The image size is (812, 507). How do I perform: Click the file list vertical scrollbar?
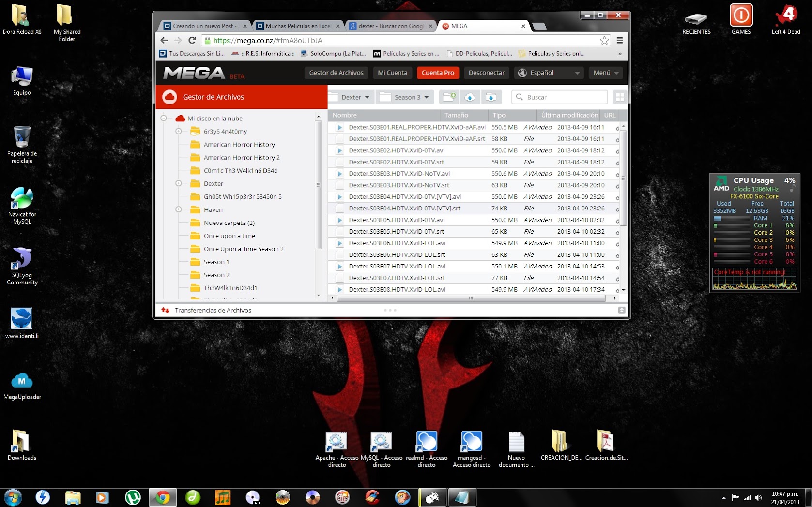623,177
